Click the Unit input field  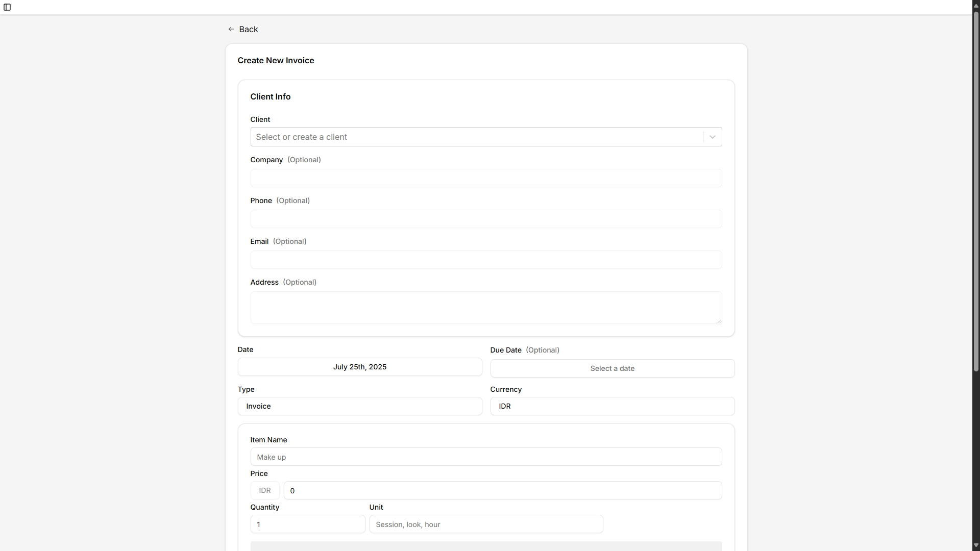486,524
